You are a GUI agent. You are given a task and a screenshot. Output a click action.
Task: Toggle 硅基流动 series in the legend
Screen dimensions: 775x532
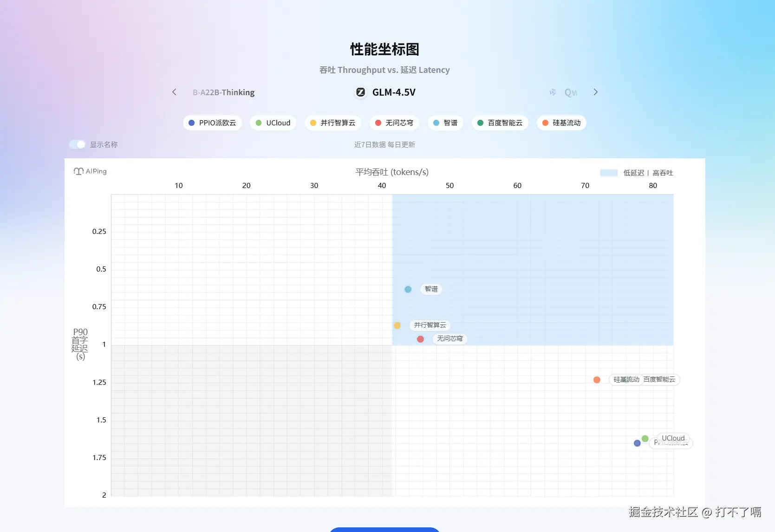point(561,123)
